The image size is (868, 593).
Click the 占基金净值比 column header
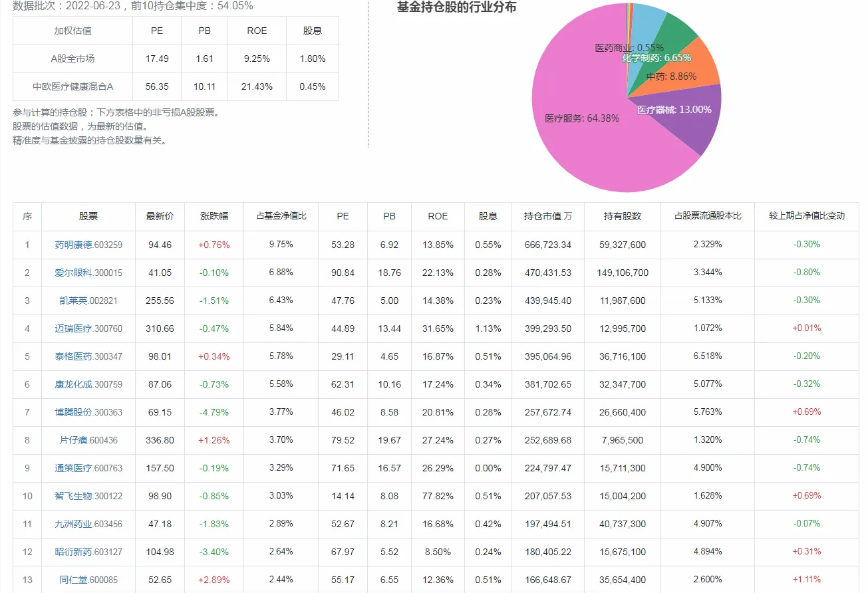[281, 217]
